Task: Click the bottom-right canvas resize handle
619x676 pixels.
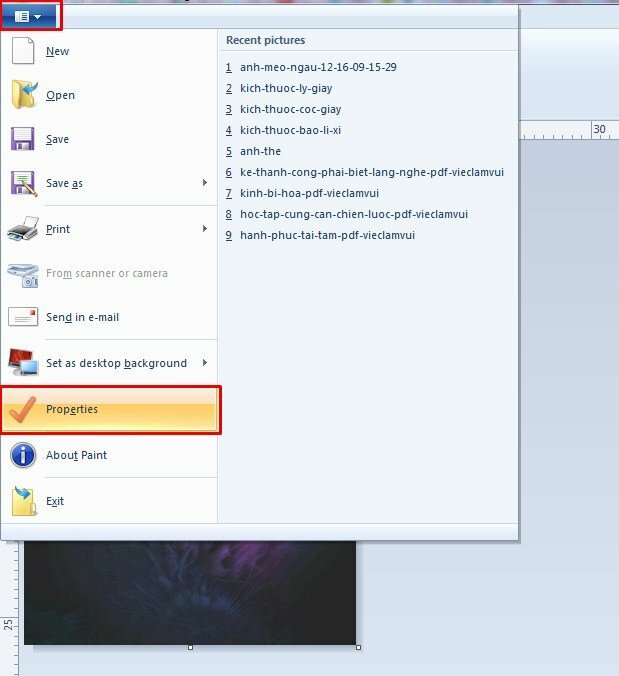Action: click(x=359, y=647)
